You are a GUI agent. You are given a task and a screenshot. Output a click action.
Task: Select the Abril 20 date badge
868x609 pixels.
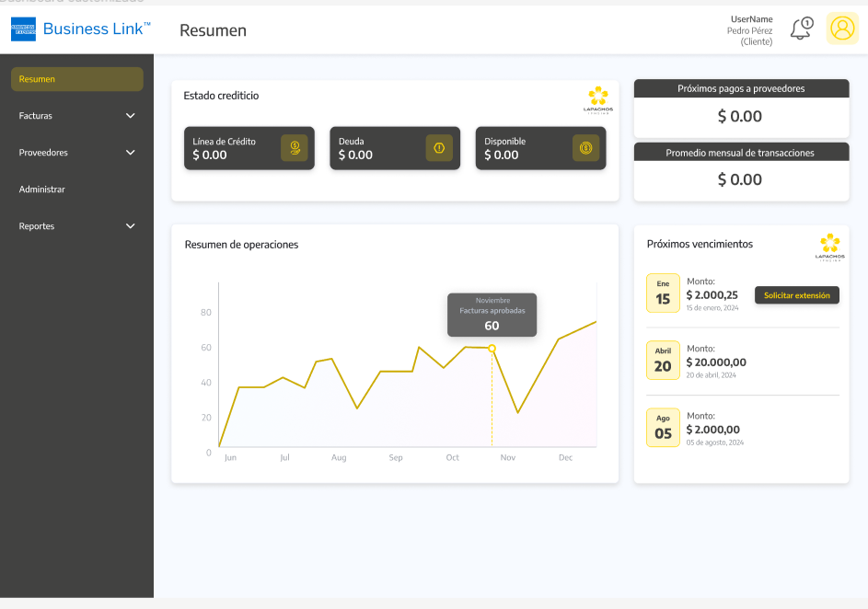(663, 361)
